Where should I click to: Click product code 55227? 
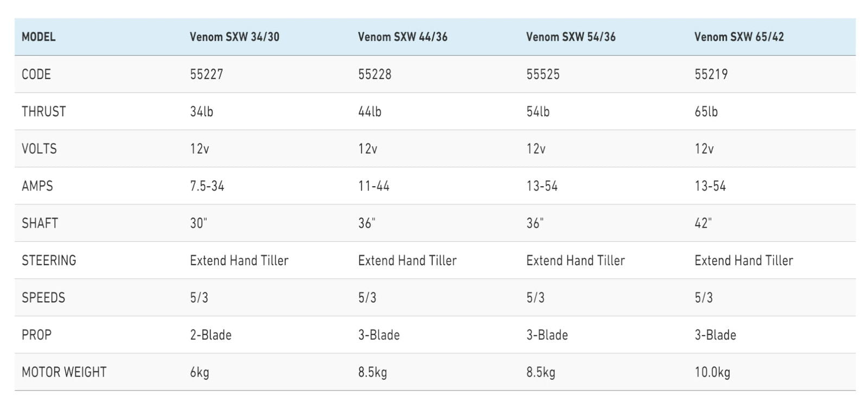(x=206, y=74)
